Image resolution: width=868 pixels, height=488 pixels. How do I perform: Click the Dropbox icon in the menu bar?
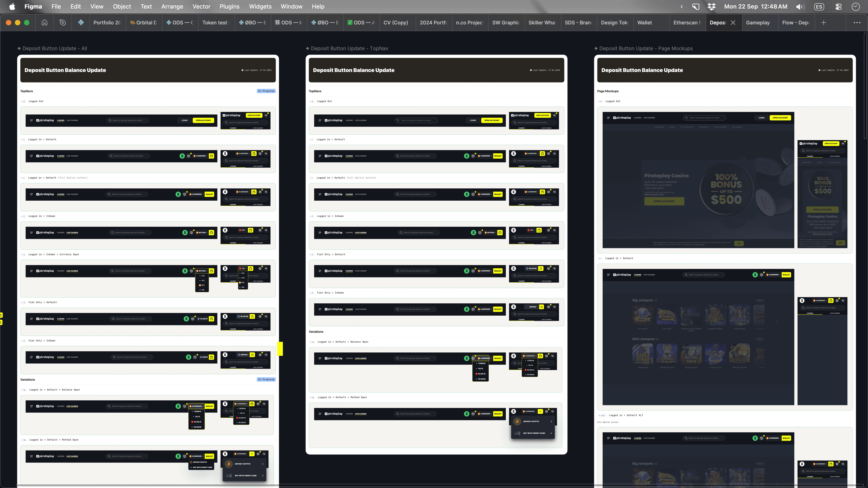[711, 6]
